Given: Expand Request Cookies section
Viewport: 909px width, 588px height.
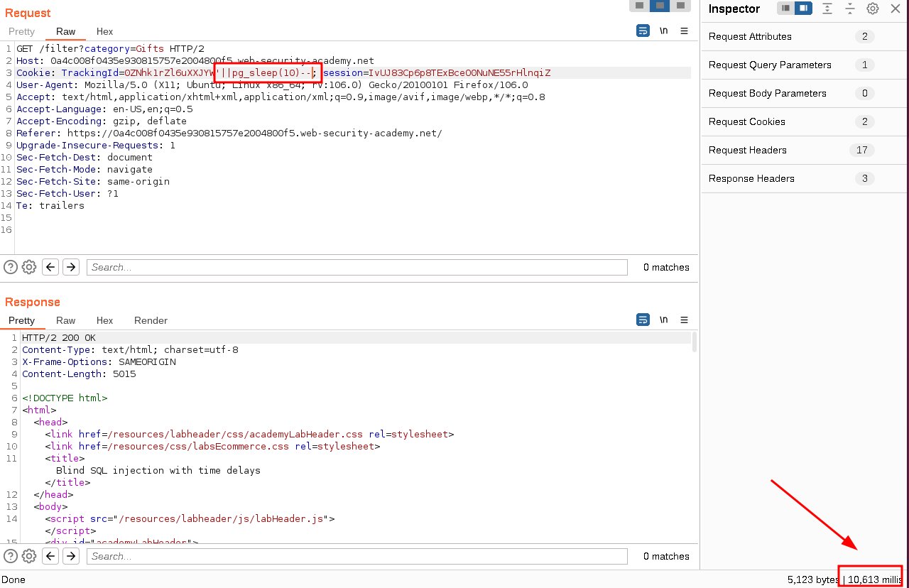Looking at the screenshot, I should 805,121.
